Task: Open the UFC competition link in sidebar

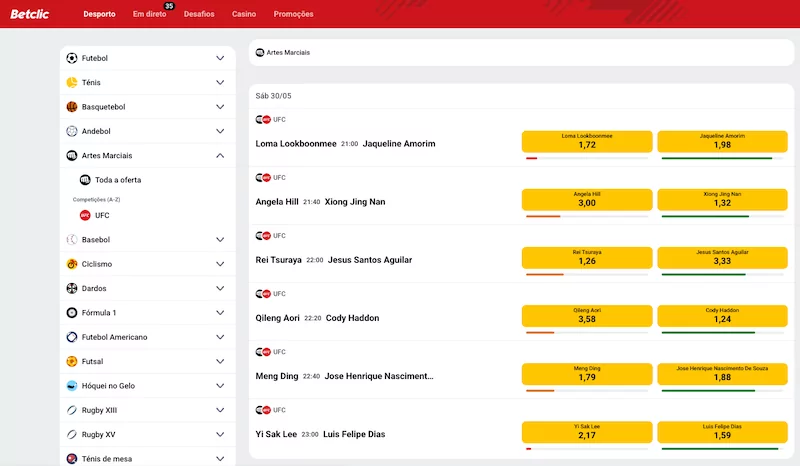Action: pyautogui.click(x=102, y=215)
